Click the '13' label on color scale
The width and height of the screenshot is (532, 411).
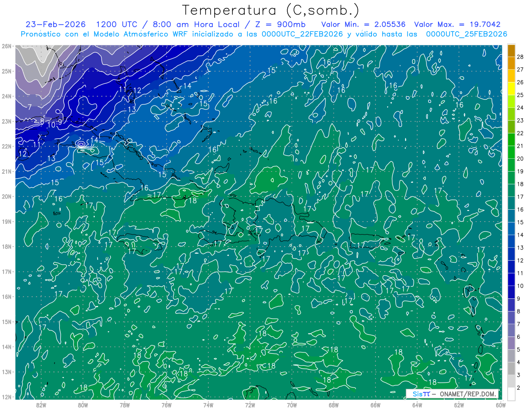[x=520, y=247]
